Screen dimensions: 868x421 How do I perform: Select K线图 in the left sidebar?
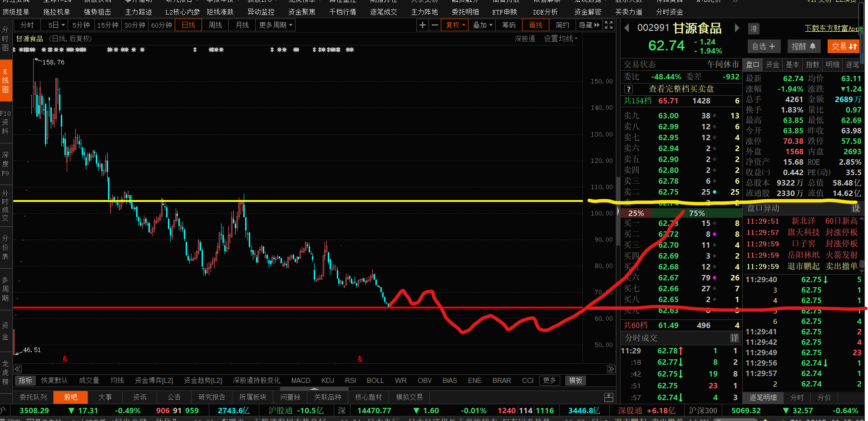pos(5,80)
